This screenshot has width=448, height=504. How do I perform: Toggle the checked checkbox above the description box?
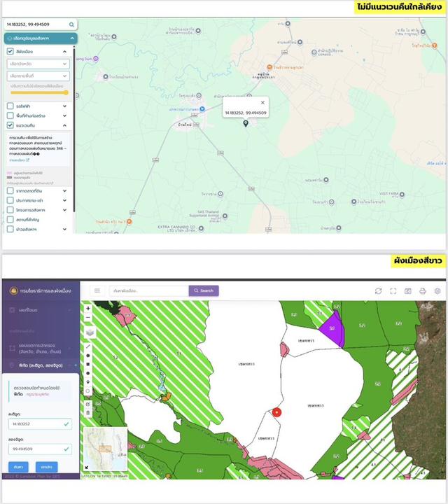coord(10,125)
